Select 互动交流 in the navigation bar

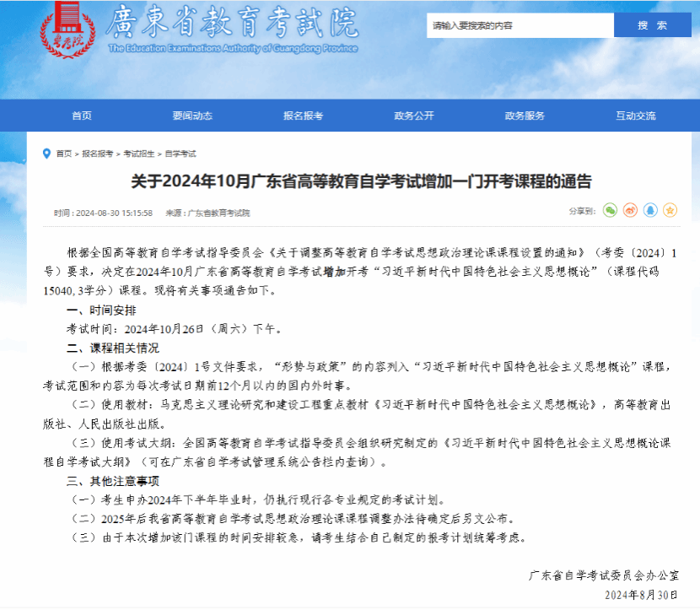[635, 116]
